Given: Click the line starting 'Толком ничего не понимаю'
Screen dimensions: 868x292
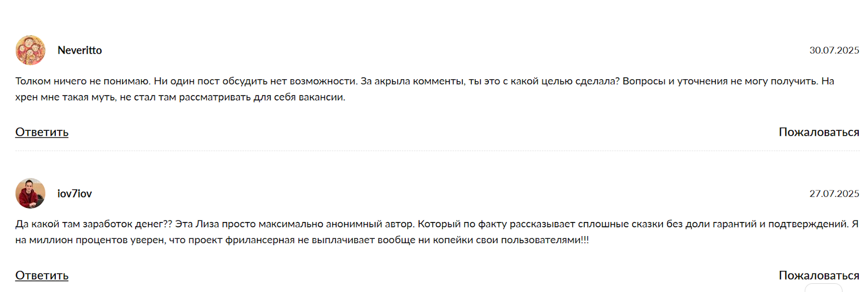Looking at the screenshot, I should pyautogui.click(x=425, y=81).
